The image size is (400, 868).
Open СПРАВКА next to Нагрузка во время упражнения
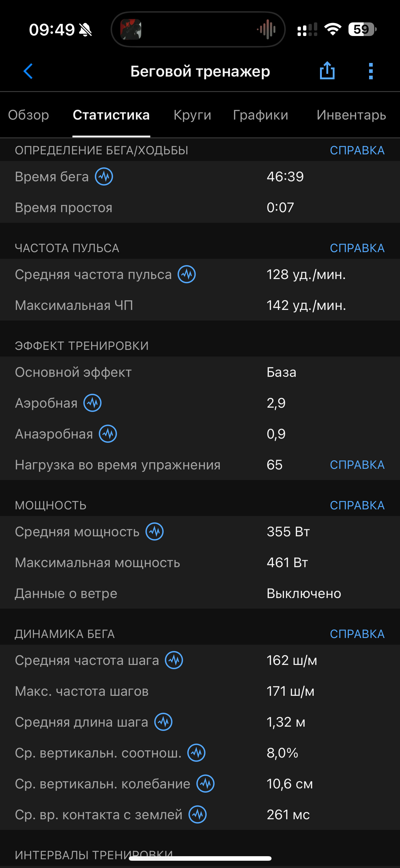pyautogui.click(x=357, y=465)
